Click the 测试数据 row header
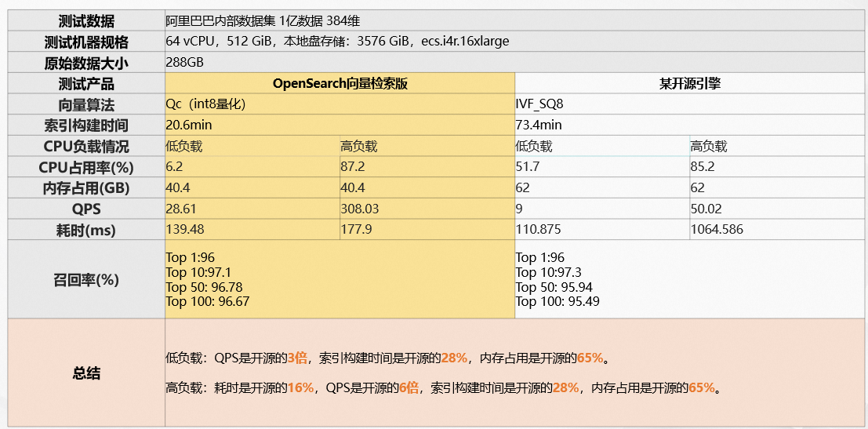The image size is (868, 429). 86,21
